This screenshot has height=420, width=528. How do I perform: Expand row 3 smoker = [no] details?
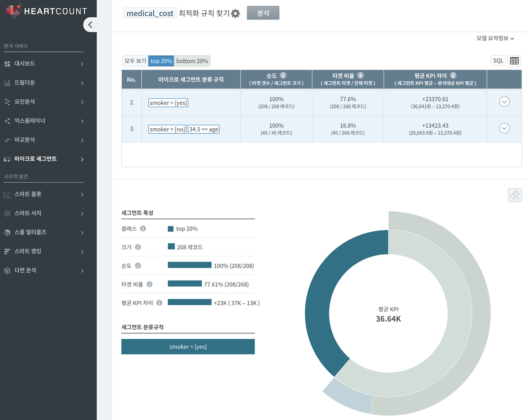tap(504, 128)
